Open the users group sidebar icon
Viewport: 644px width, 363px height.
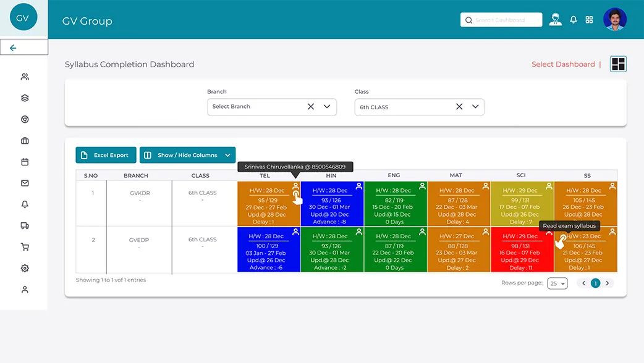[25, 77]
